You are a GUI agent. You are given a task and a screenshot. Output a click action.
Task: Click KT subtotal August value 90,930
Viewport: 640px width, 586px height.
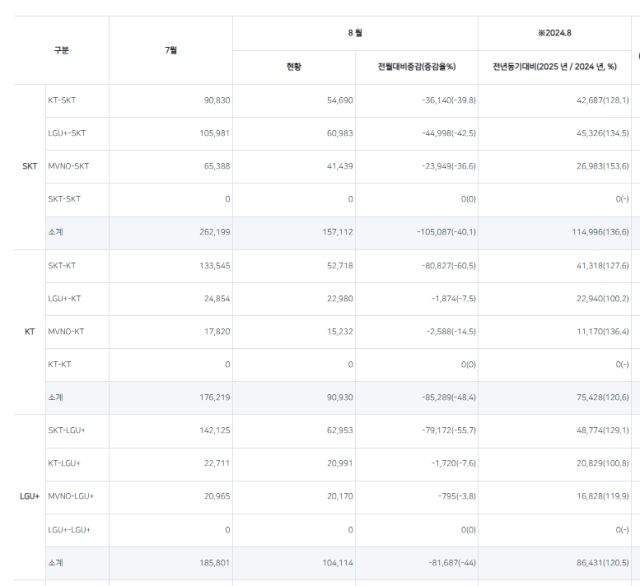[x=332, y=397]
